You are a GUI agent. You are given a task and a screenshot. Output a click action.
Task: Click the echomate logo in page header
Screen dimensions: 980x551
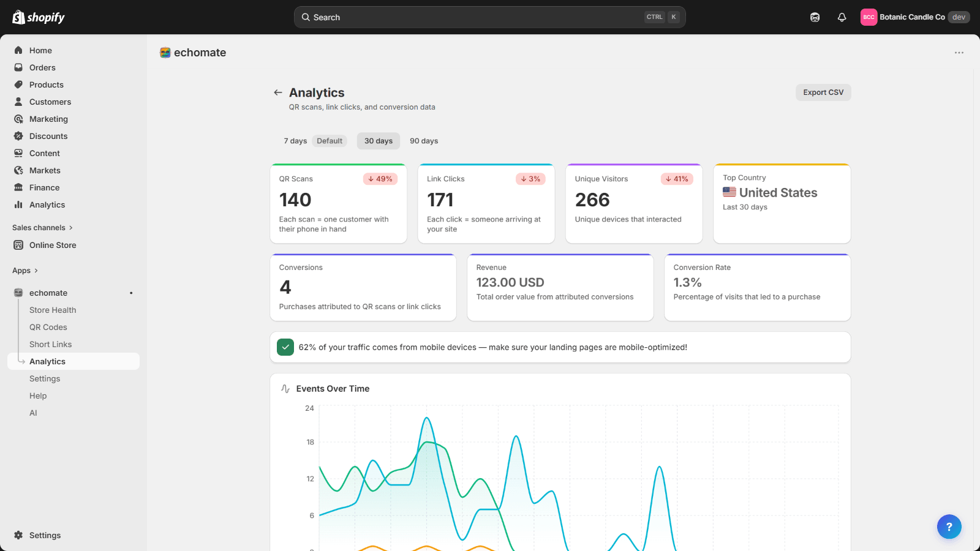click(x=165, y=53)
